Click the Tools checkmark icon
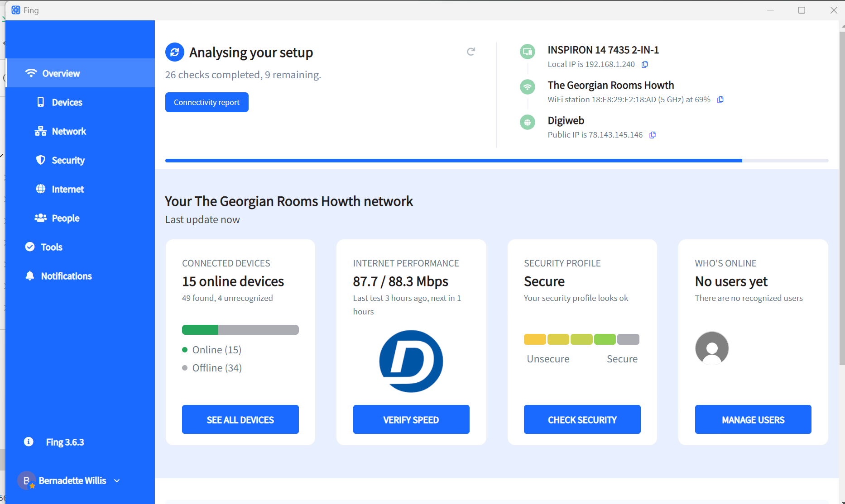Viewport: 845px width, 504px height. [29, 247]
